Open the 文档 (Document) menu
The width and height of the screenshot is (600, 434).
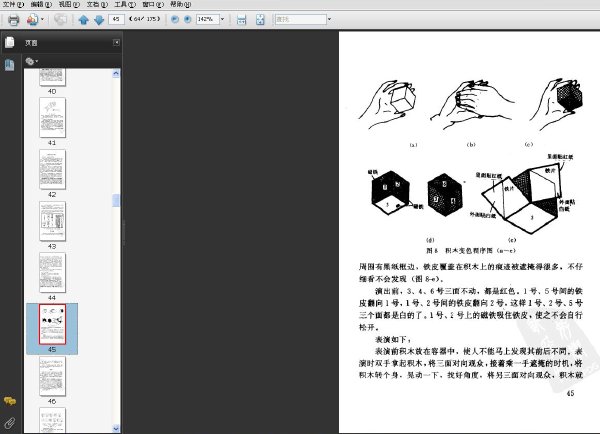tap(97, 4)
